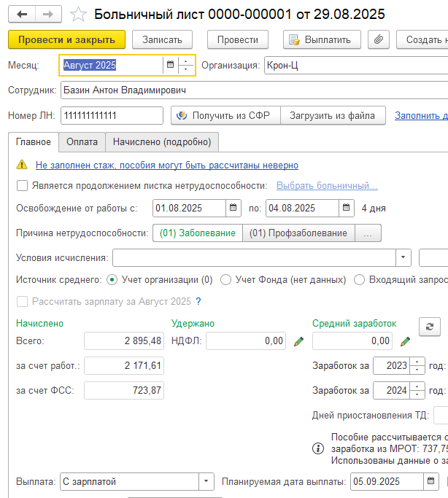The width and height of the screenshot is (448, 498).
Task: Click the Номер ЛН input field
Action: coord(112,115)
